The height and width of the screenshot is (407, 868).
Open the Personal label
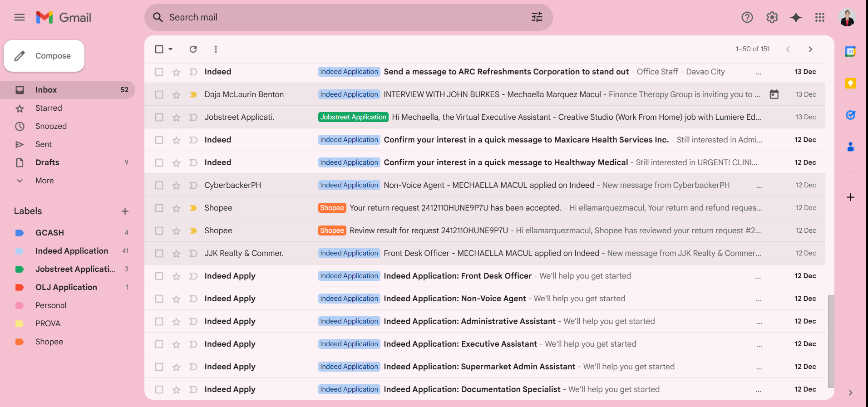[68, 305]
